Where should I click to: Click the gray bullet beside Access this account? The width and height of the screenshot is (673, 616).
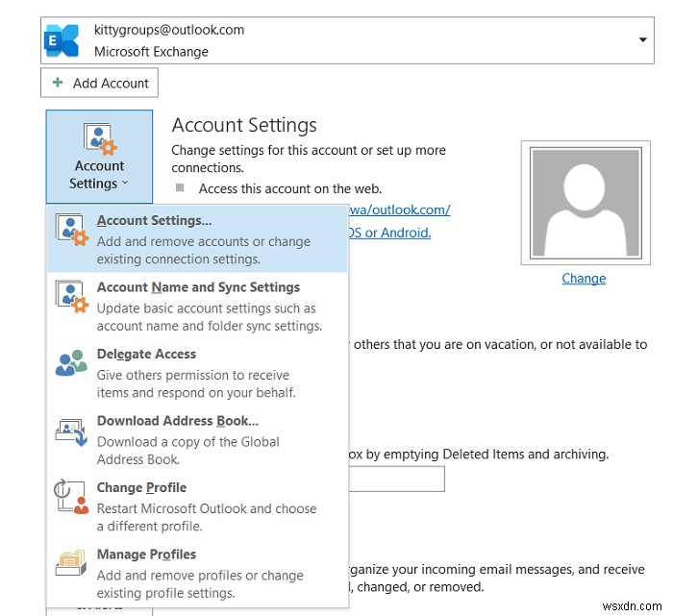click(x=180, y=187)
